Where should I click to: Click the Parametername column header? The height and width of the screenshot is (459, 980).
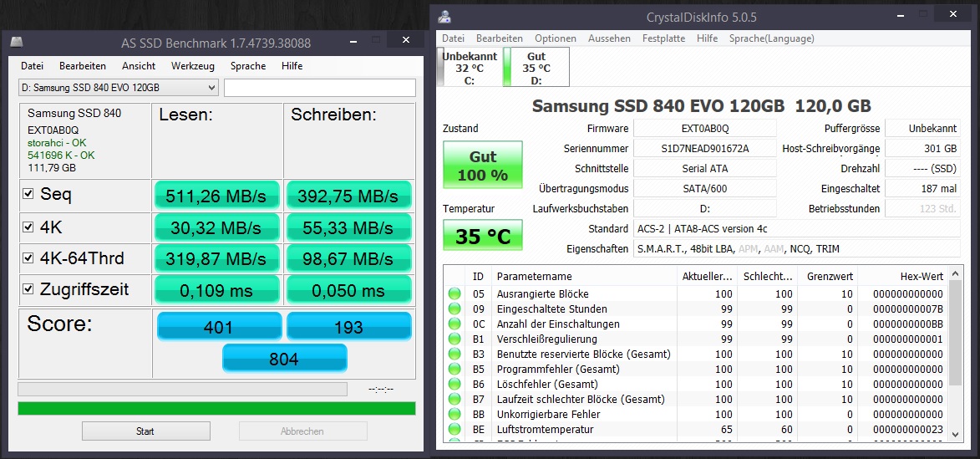584,277
